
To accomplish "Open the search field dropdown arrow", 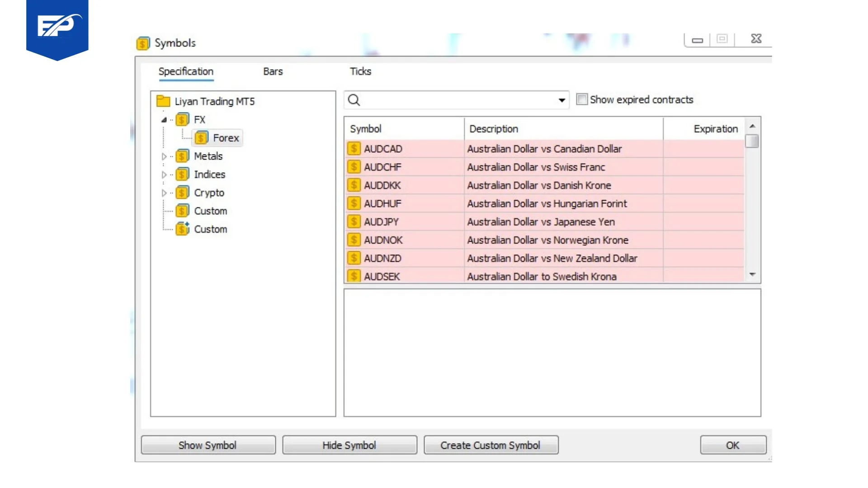I will (x=561, y=100).
